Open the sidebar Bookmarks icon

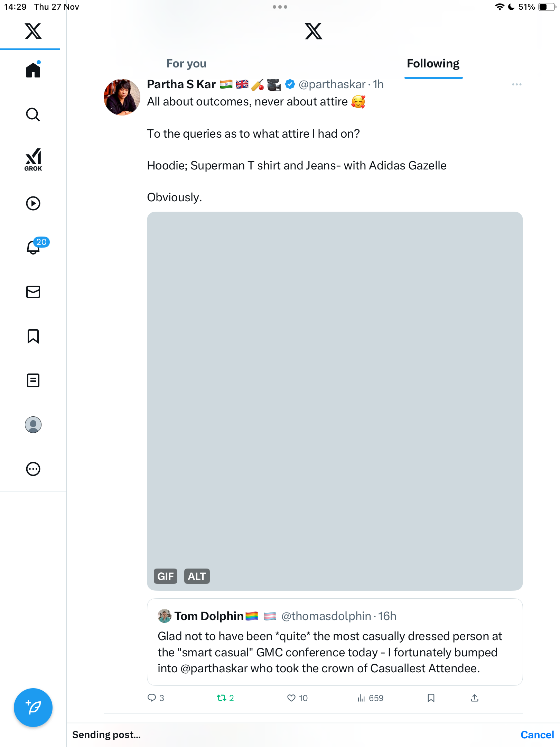pyautogui.click(x=33, y=336)
